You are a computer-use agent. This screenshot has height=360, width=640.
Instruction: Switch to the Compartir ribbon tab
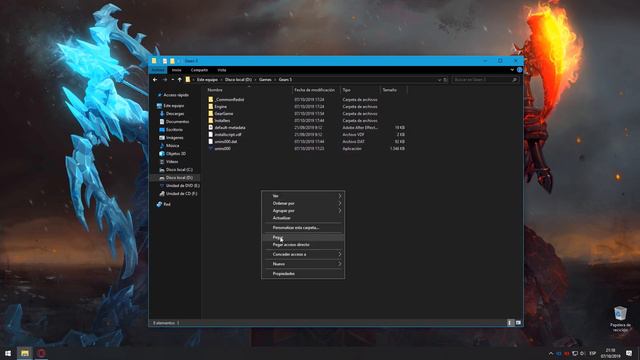[199, 70]
